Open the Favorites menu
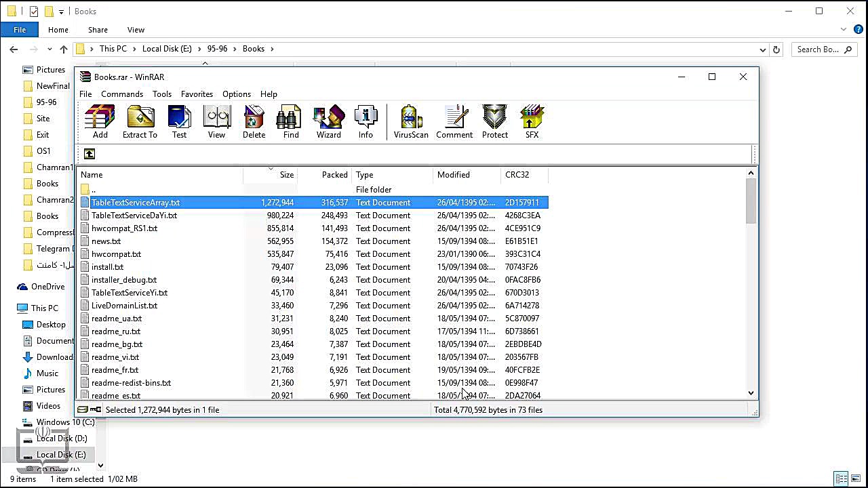This screenshot has width=868, height=488. click(x=197, y=94)
